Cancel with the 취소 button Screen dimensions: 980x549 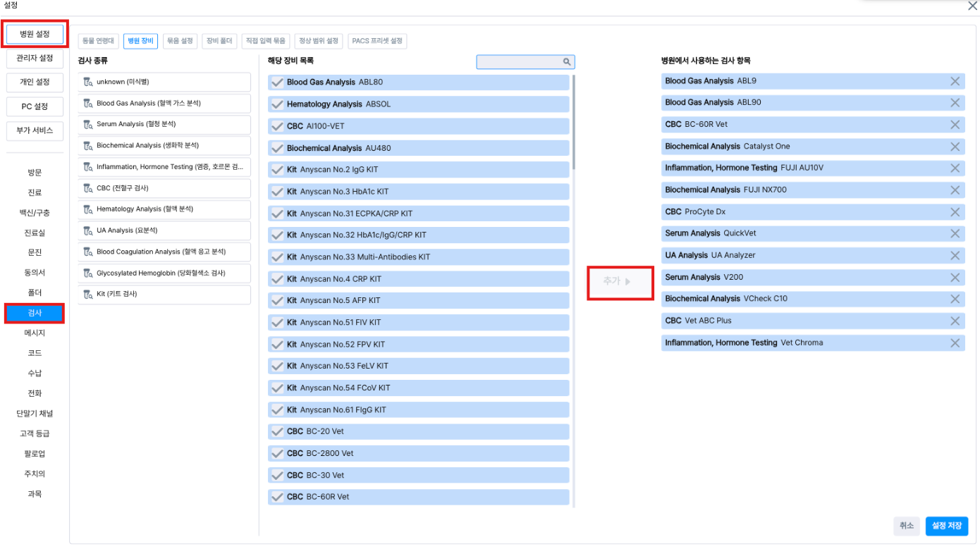click(907, 526)
